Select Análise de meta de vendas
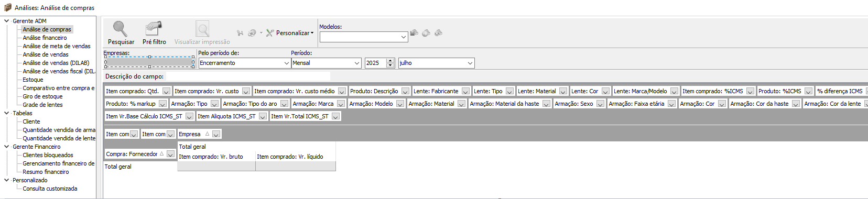 [57, 46]
